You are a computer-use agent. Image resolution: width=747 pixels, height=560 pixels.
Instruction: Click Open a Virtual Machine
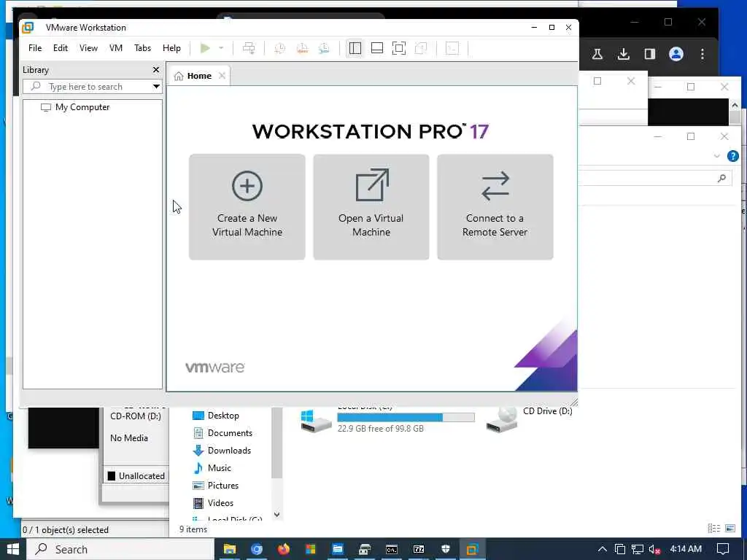pyautogui.click(x=371, y=207)
